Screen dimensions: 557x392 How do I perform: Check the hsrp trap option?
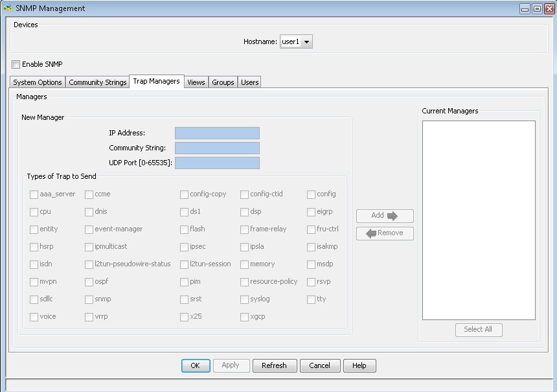coord(34,247)
